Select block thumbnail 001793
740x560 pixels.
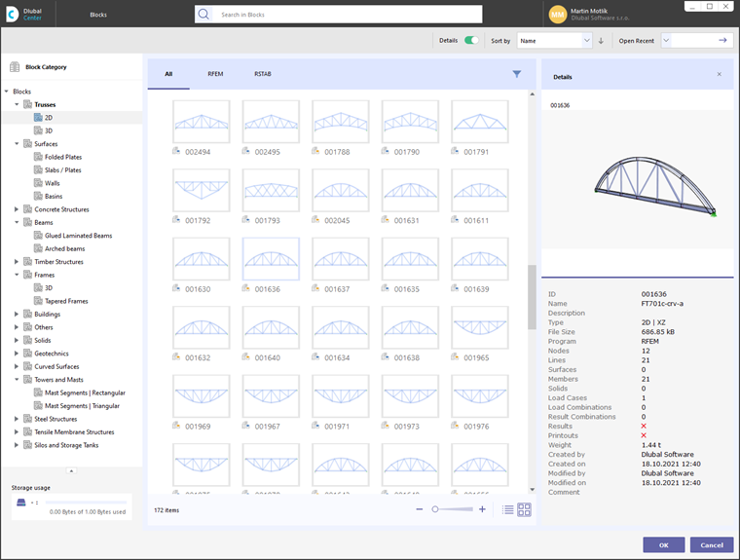coord(271,190)
